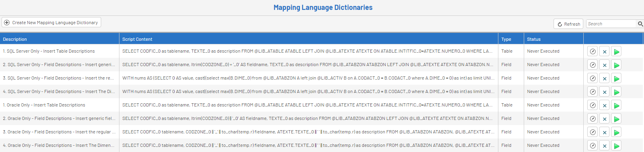The image size is (644, 152).
Task: Click the search magnifier icon
Action: click(640, 24)
